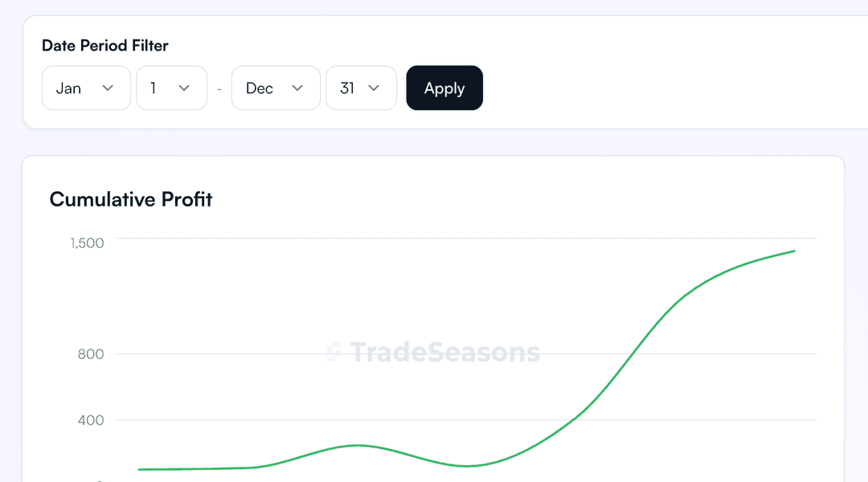Select the 1,500 y-axis label

tap(87, 243)
